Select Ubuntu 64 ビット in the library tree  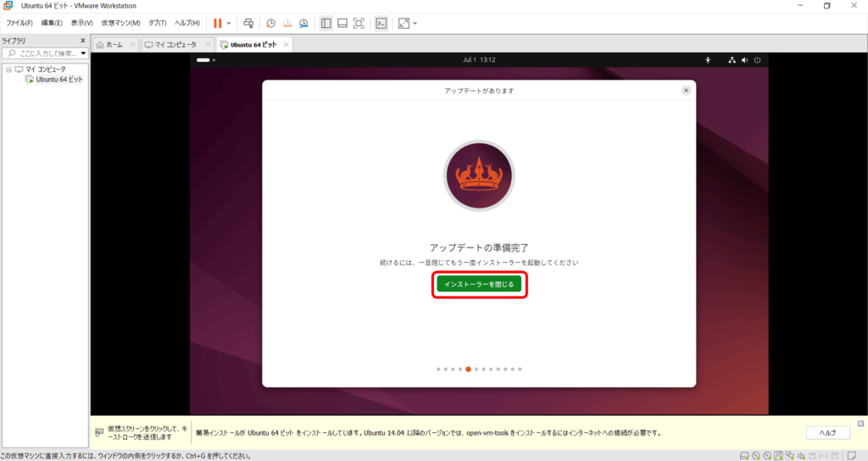58,79
